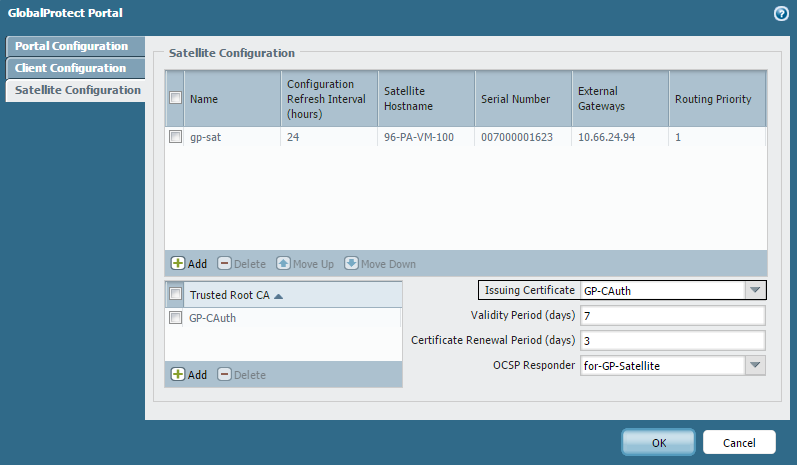Screen dimensions: 797x465
Task: Delete the selected satellite configuration
Action: pyautogui.click(x=241, y=264)
